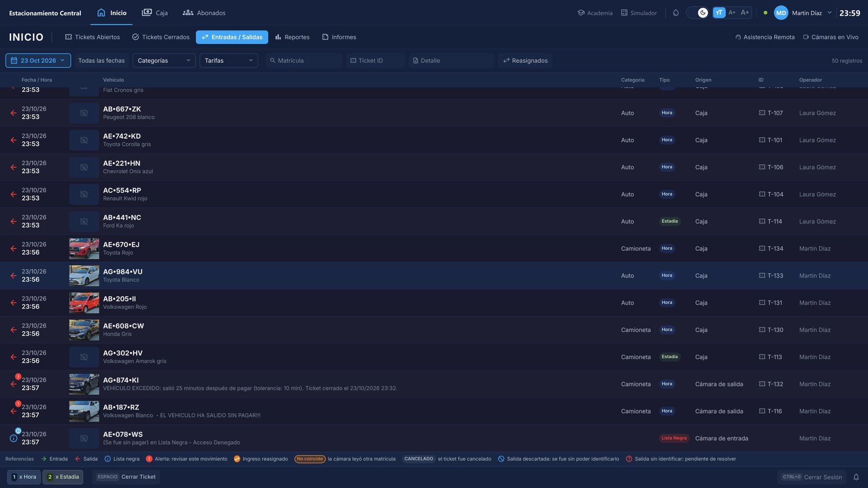Screen dimensions: 868x488
Task: Focus the Matrícula search field
Action: (x=304, y=61)
